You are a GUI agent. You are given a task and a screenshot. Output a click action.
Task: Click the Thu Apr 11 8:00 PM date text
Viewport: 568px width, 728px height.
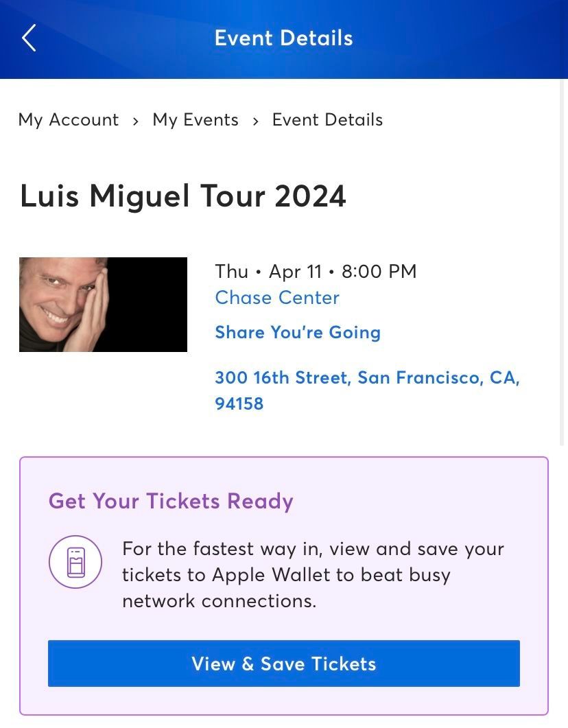[316, 272]
